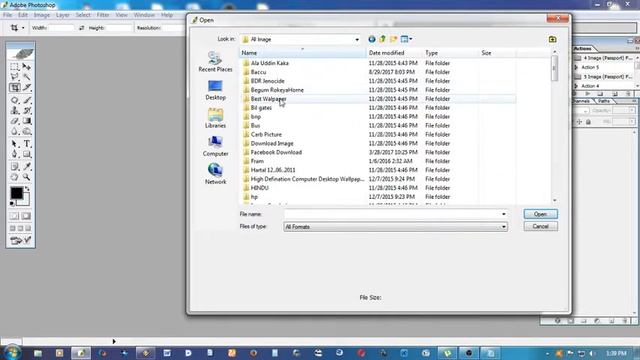The height and width of the screenshot is (360, 640).
Task: Go to Recent Places
Action: [x=216, y=62]
